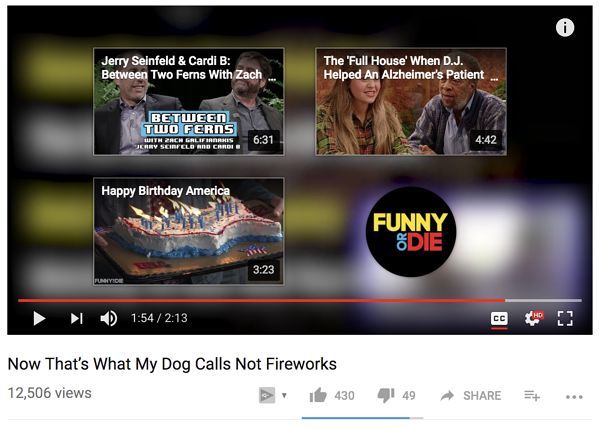Add video to playlist icon
599x430 pixels.
point(532,396)
